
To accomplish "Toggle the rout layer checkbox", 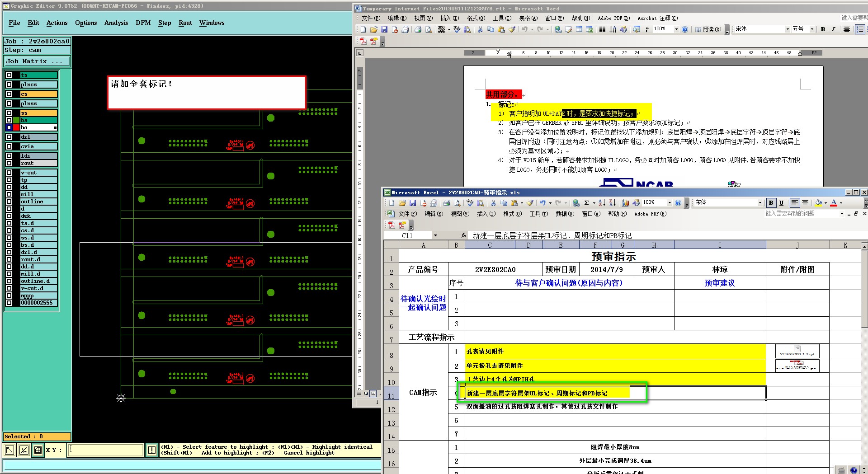I will [9, 163].
